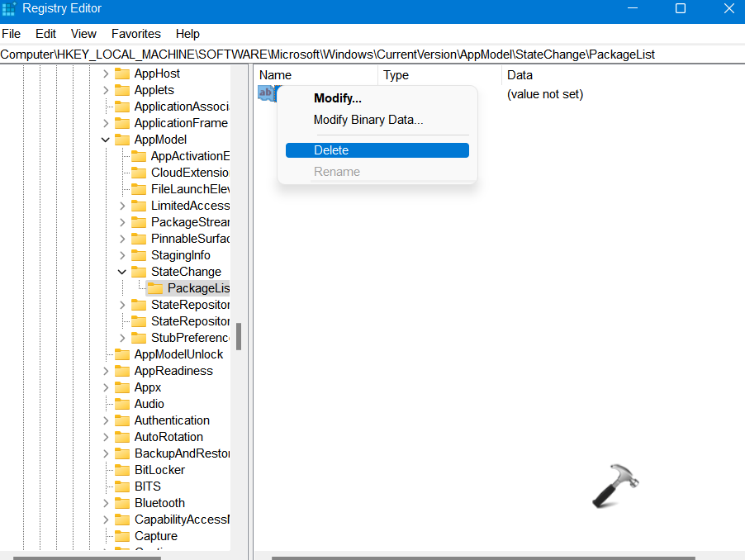Click the FileLaunchElev folder icon
Screen dimensions: 745x560
point(139,189)
